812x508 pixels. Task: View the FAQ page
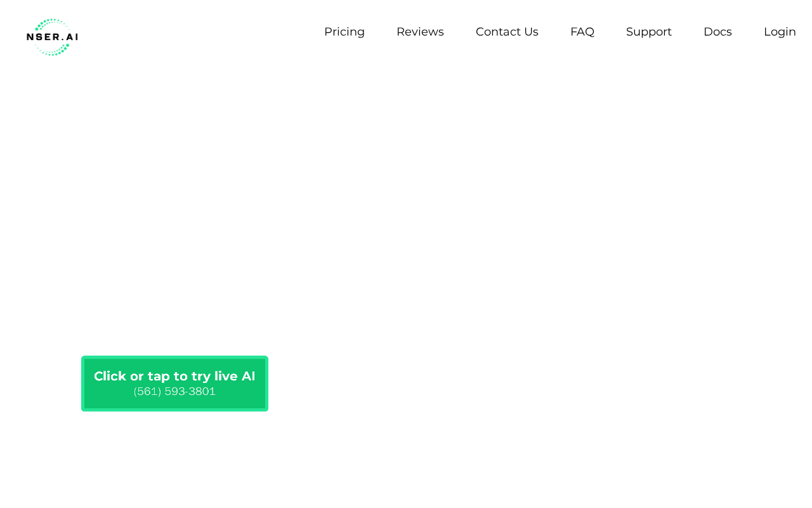pos(582,32)
